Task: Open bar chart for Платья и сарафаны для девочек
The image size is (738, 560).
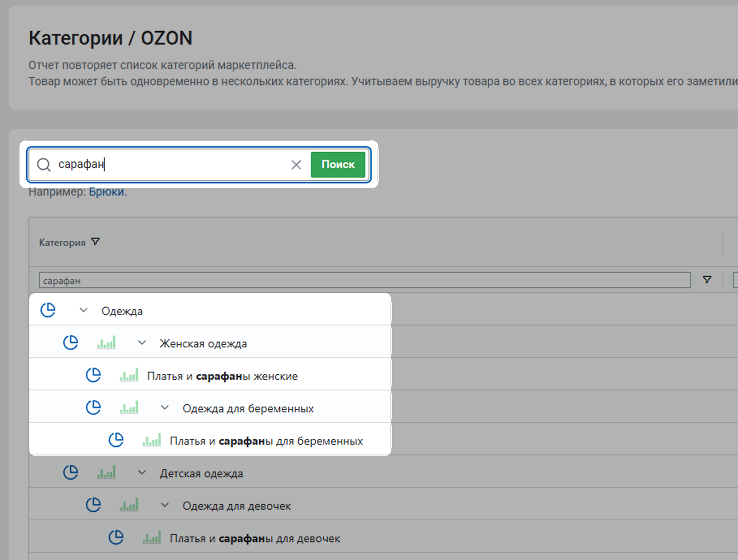Action: click(x=152, y=537)
